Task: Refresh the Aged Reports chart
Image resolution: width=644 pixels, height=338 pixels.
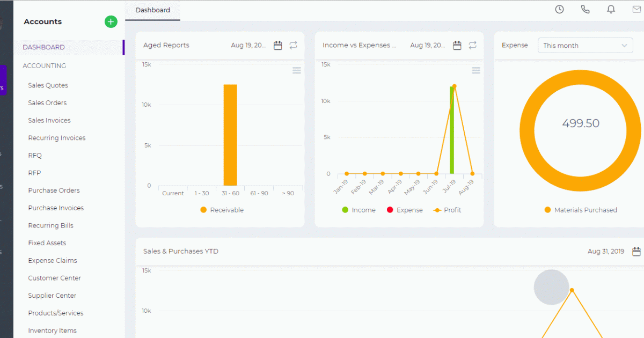Action: (x=294, y=46)
